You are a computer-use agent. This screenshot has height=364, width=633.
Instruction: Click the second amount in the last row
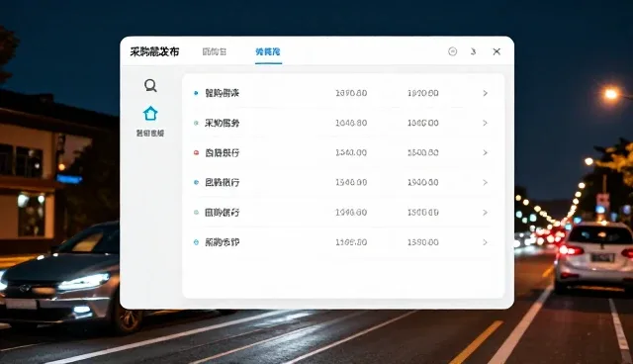pyautogui.click(x=422, y=242)
